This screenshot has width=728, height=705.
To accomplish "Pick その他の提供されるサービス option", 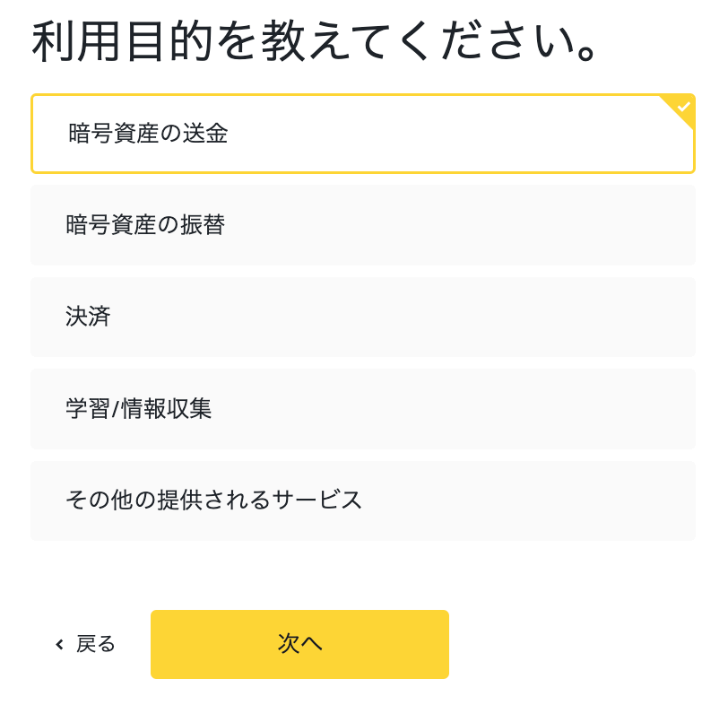I will tap(363, 500).
